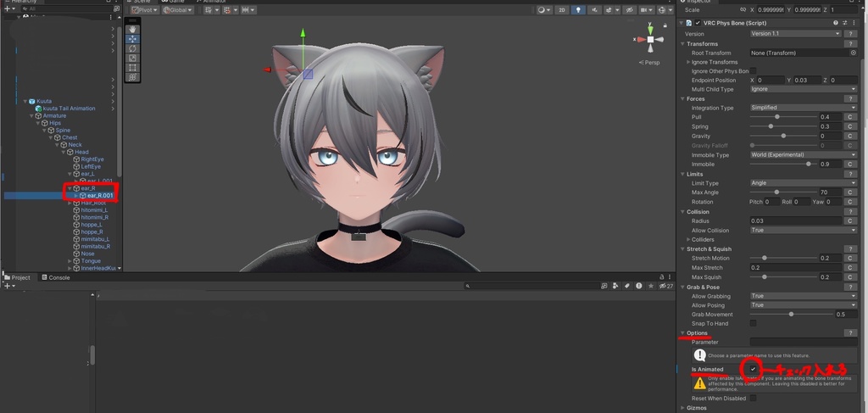
Task: Click Search by Label icon in Project
Action: point(627,286)
